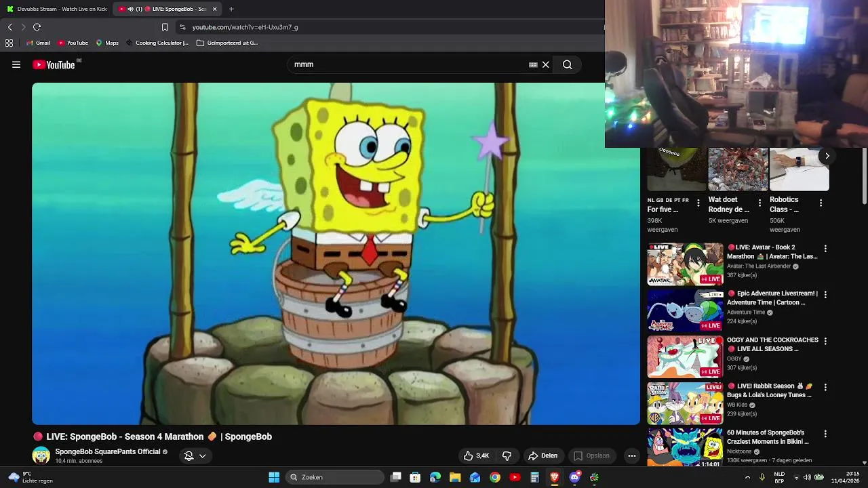Open Cooking Calculator bookmark
This screenshot has height=488, width=868.
pos(157,43)
